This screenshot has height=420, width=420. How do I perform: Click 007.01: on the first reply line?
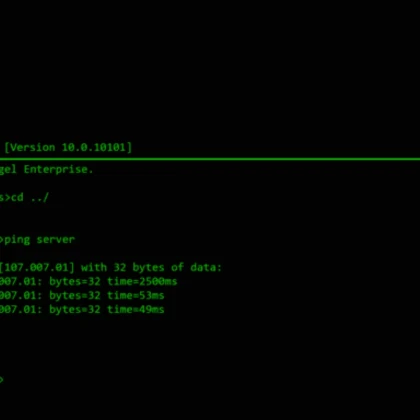pyautogui.click(x=21, y=281)
